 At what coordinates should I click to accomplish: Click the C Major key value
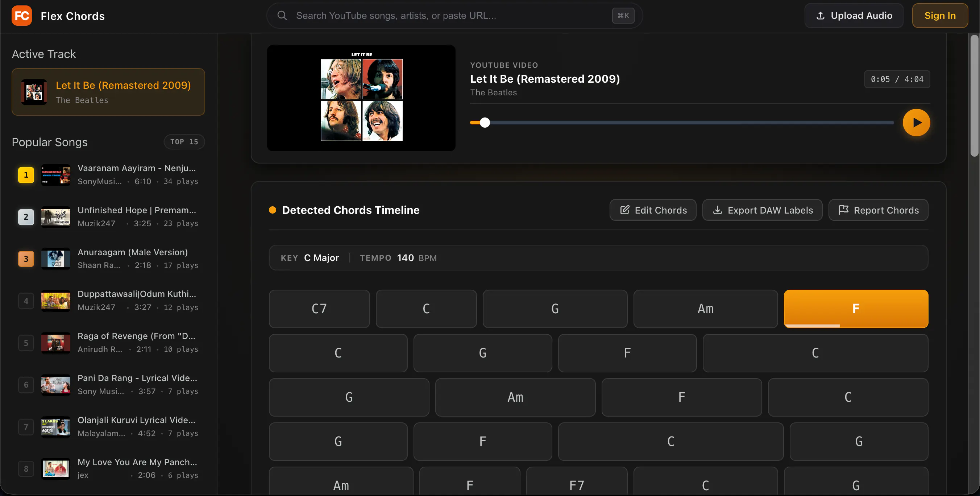pos(321,258)
